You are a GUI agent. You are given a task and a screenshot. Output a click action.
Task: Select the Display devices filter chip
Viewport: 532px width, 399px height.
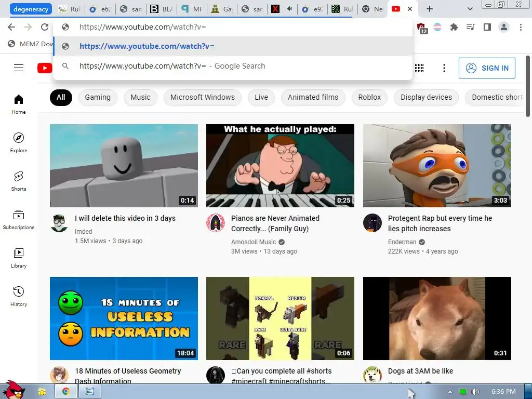pyautogui.click(x=426, y=97)
